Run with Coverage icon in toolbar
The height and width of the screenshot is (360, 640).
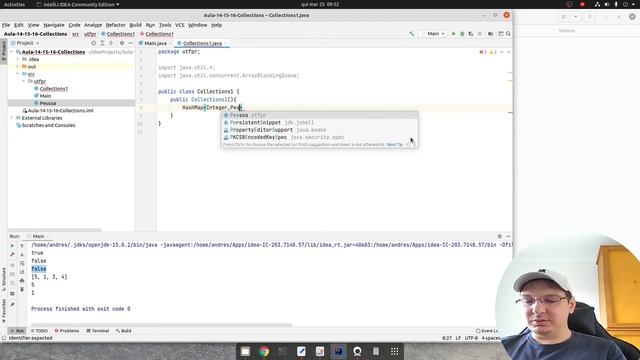pyautogui.click(x=471, y=34)
